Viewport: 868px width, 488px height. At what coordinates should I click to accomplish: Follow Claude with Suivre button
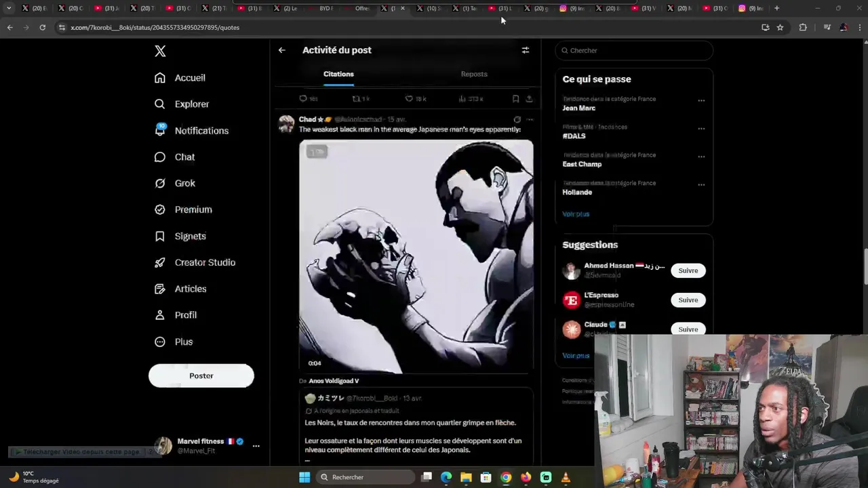click(688, 329)
